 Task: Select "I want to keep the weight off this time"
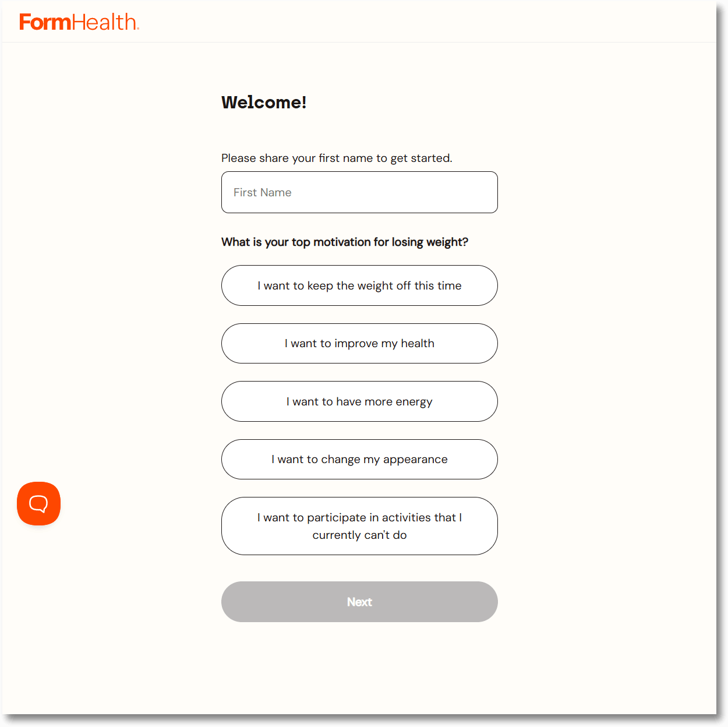[x=359, y=285]
